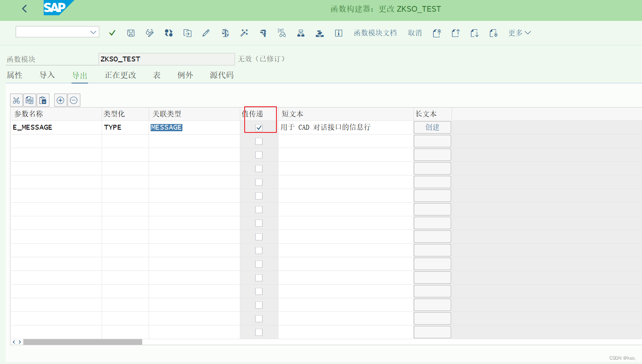
Task: Go back using the left chevron arrow
Action: click(25, 8)
